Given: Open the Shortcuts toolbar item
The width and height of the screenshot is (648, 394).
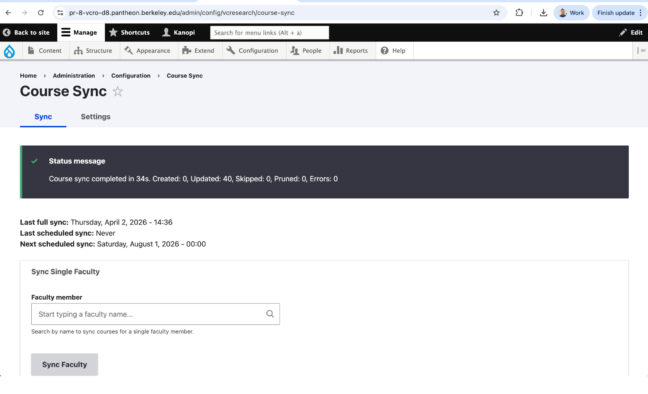Looking at the screenshot, I should [x=129, y=32].
